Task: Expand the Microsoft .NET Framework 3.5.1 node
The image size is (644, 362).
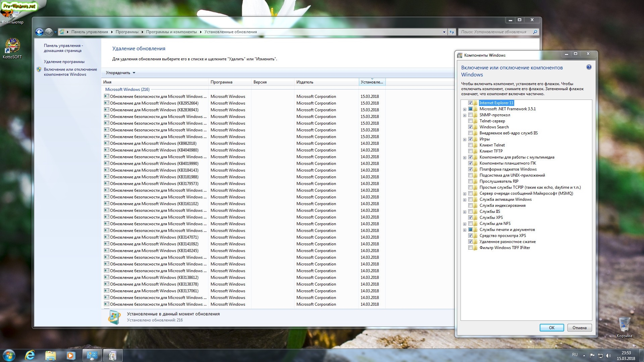Action: 465,109
